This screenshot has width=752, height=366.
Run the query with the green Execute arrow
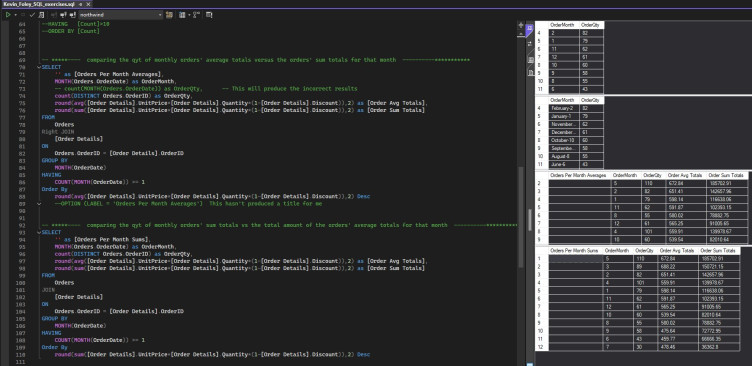tap(8, 15)
